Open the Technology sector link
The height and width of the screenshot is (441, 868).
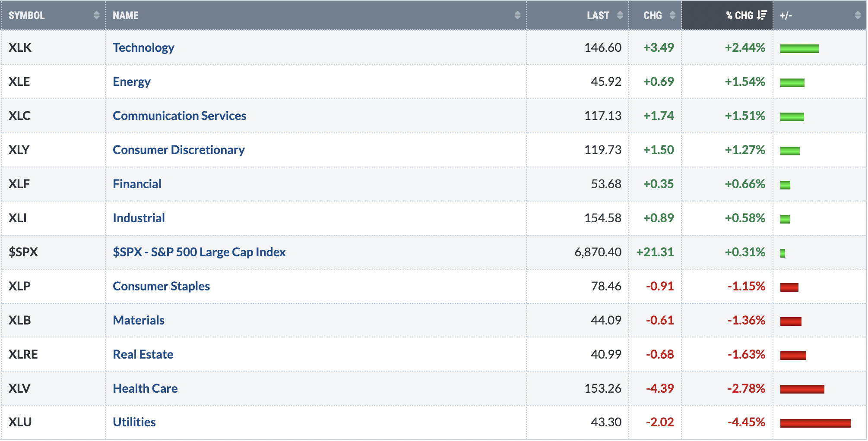(143, 47)
